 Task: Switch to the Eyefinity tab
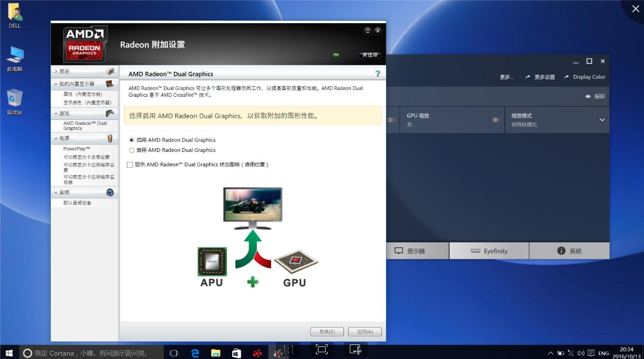[x=489, y=251]
